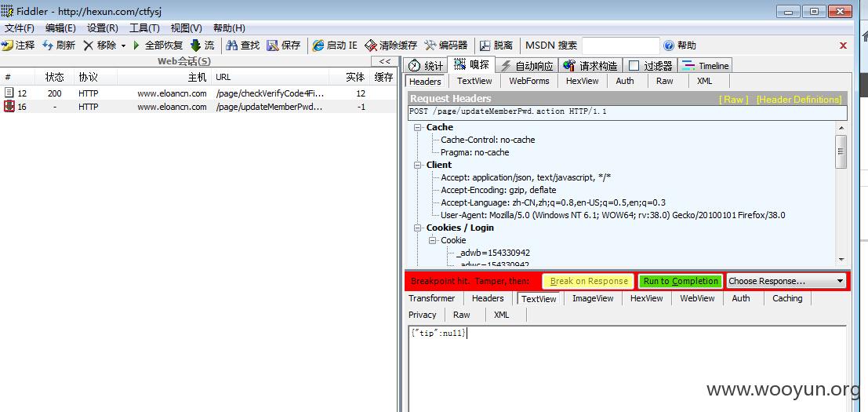This screenshot has height=412, width=868.
Task: Click the save (保存) toolbar icon
Action: pos(272,46)
